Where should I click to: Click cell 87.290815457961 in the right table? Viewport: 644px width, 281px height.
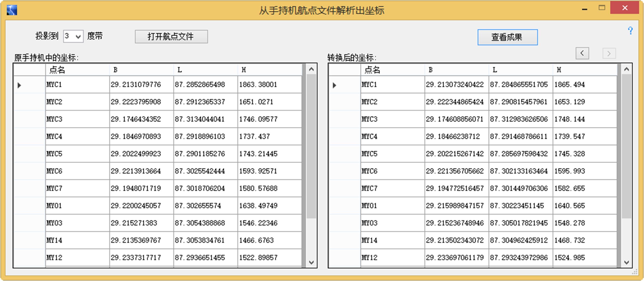[x=521, y=102]
